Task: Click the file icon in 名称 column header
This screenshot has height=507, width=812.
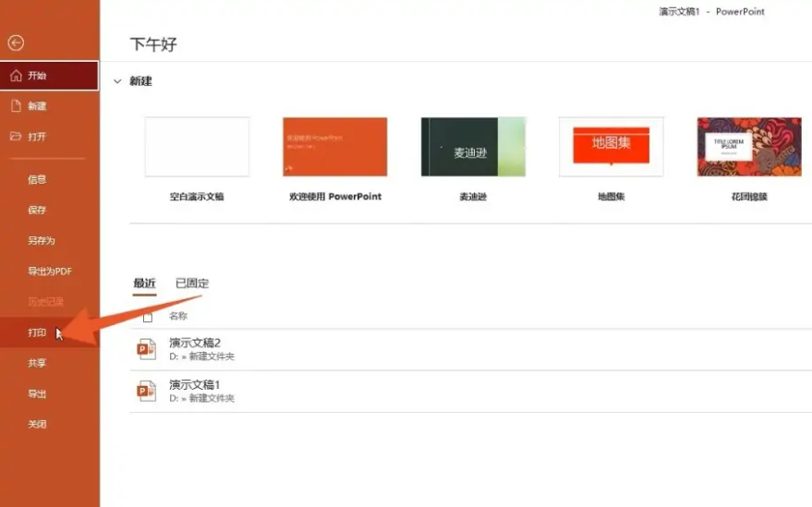Action: click(x=148, y=317)
